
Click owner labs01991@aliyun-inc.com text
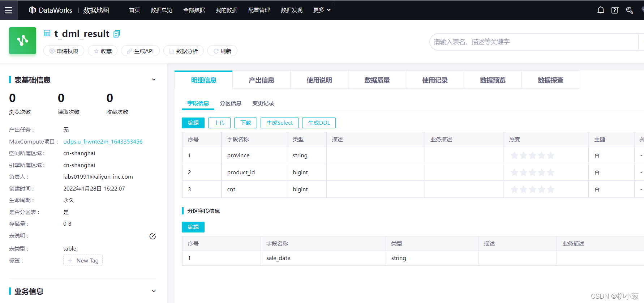pyautogui.click(x=98, y=177)
